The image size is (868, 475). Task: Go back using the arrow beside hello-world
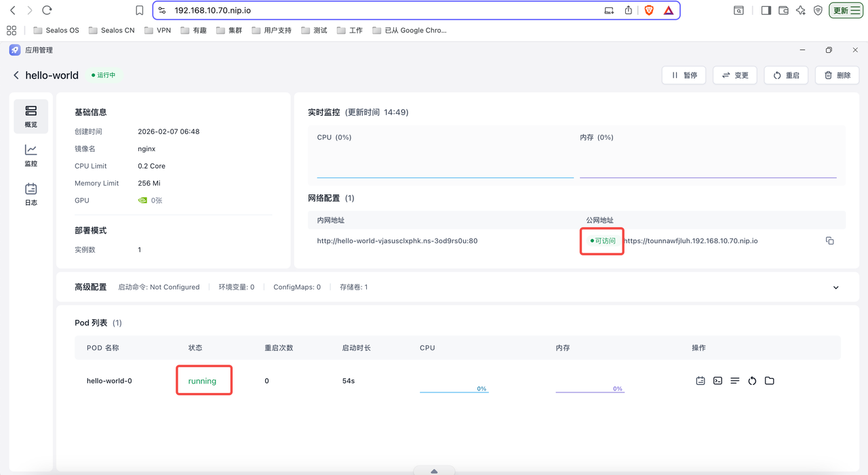16,75
